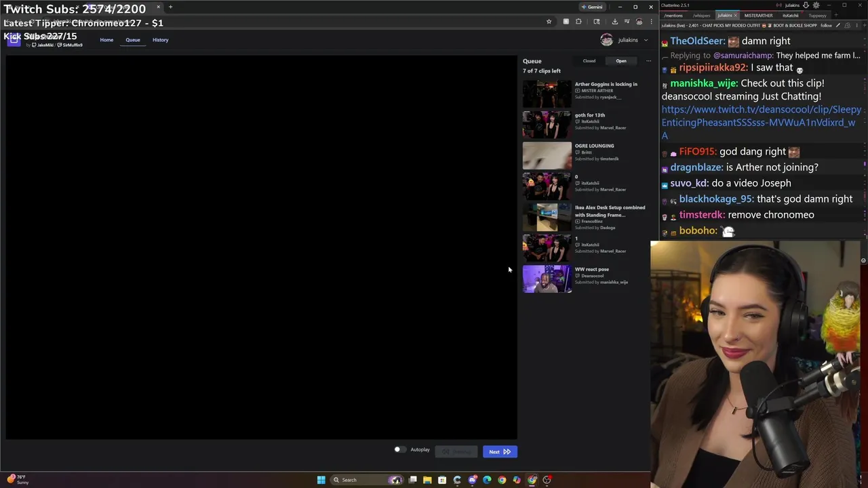Click the white extension icon in Chrome toolbar
Viewport: 868px width, 488px height.
(x=566, y=22)
